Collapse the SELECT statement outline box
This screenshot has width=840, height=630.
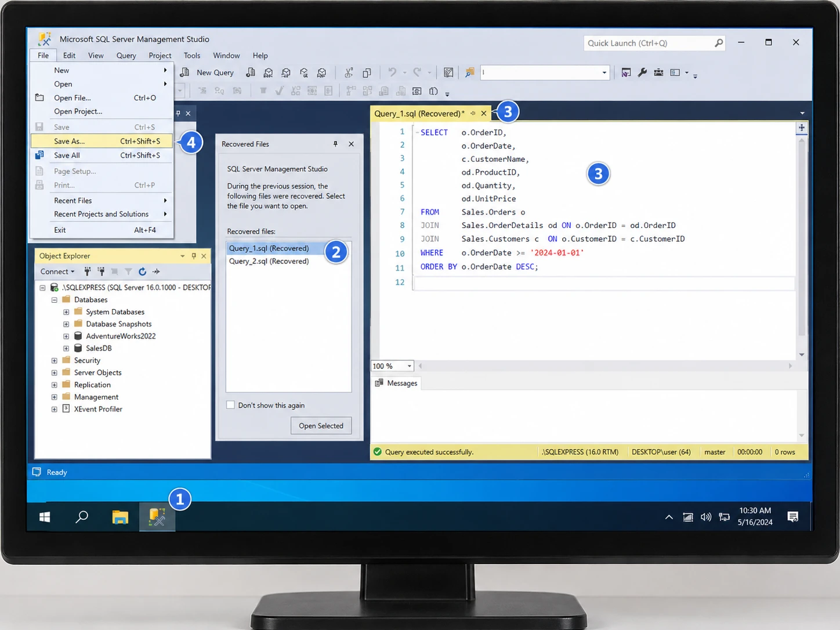click(417, 133)
